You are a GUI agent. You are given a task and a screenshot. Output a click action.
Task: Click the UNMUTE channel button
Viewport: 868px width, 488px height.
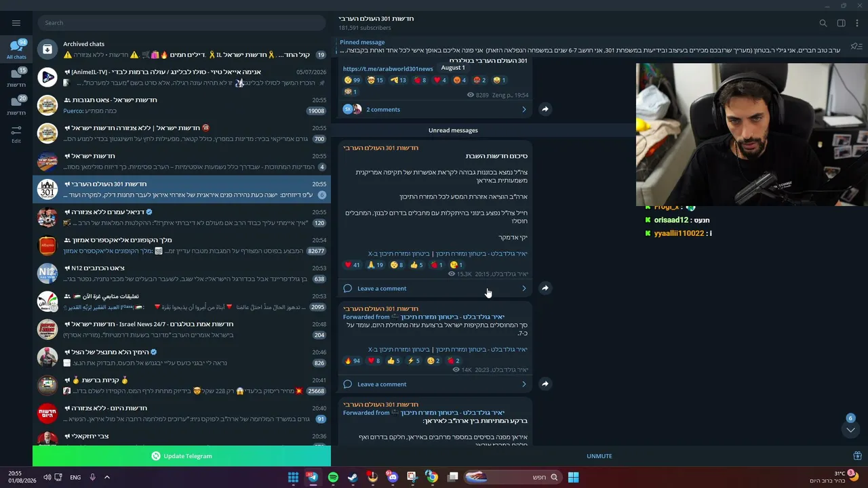point(599,456)
